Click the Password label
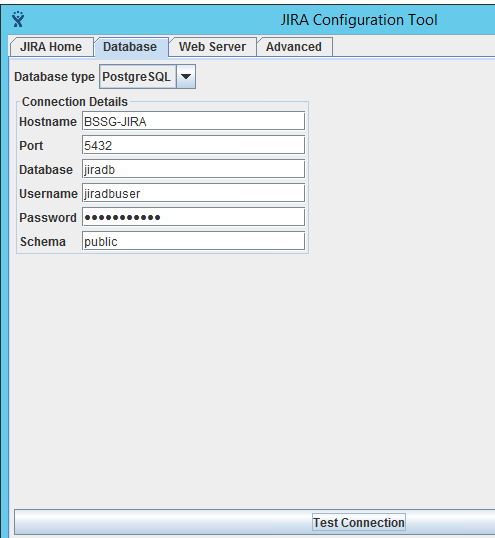The width and height of the screenshot is (495, 538). pyautogui.click(x=48, y=218)
